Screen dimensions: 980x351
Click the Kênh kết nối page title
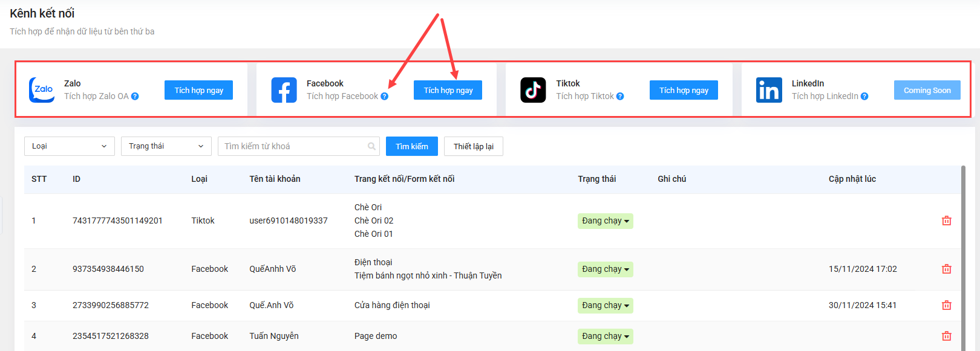[x=42, y=13]
